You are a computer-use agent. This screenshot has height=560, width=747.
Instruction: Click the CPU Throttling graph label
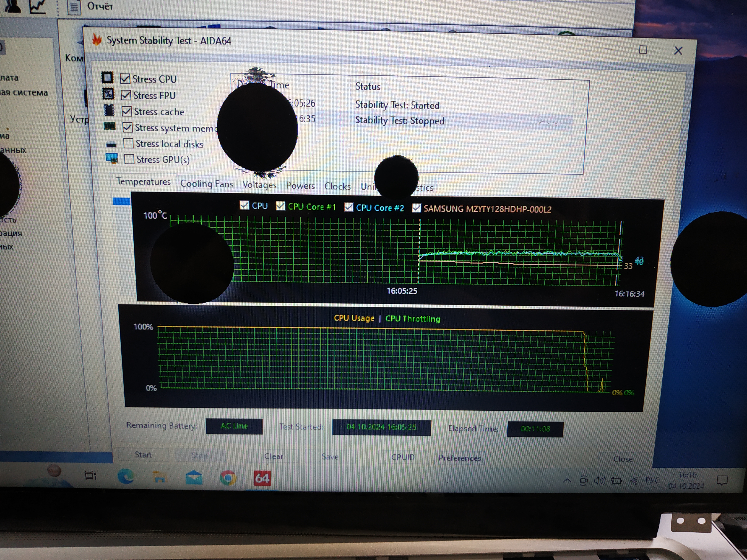(413, 319)
